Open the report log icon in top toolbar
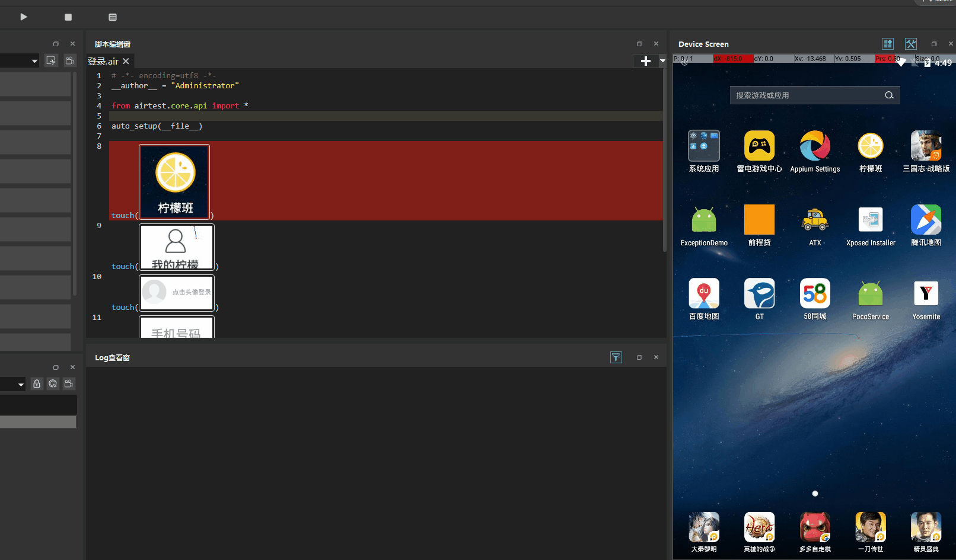 pos(113,17)
